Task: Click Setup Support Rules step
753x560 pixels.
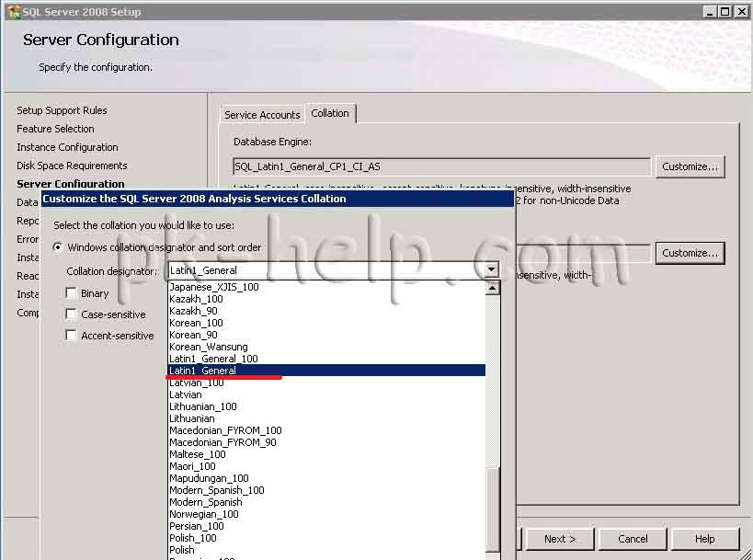Action: [62, 110]
